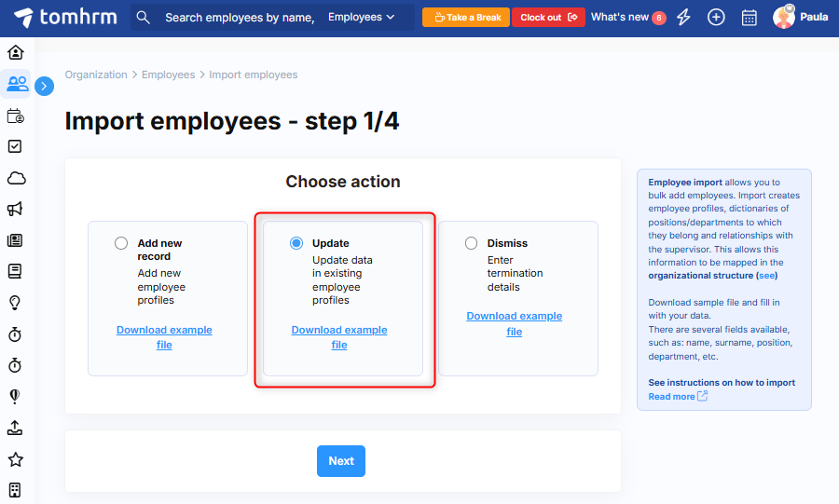Select the Dismiss radio button
The image size is (839, 504).
(x=471, y=243)
